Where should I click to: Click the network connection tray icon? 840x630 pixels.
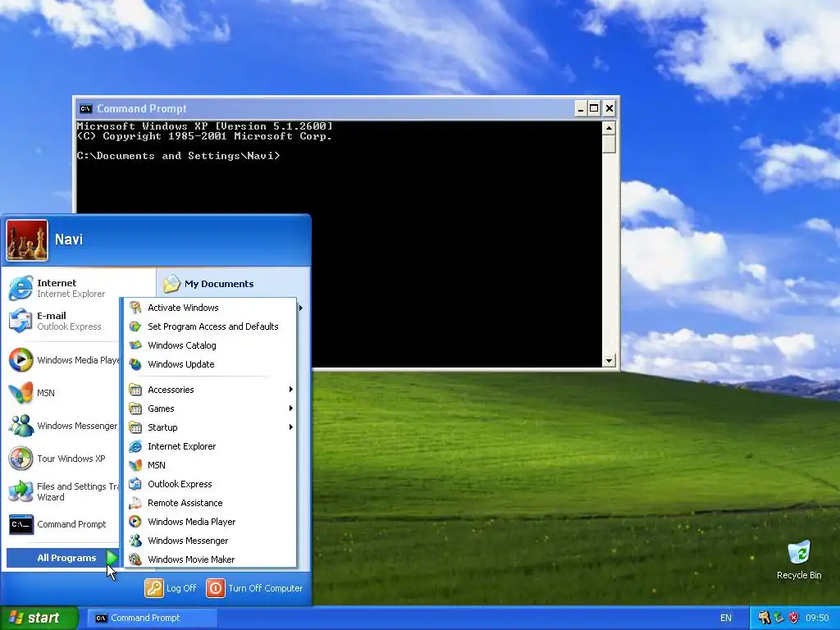click(x=779, y=618)
